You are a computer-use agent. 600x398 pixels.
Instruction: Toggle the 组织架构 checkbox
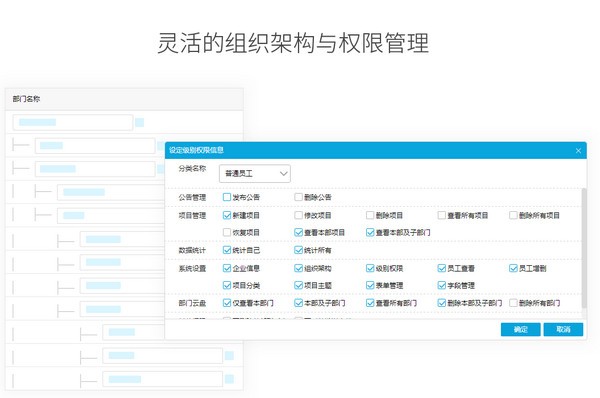pyautogui.click(x=298, y=268)
